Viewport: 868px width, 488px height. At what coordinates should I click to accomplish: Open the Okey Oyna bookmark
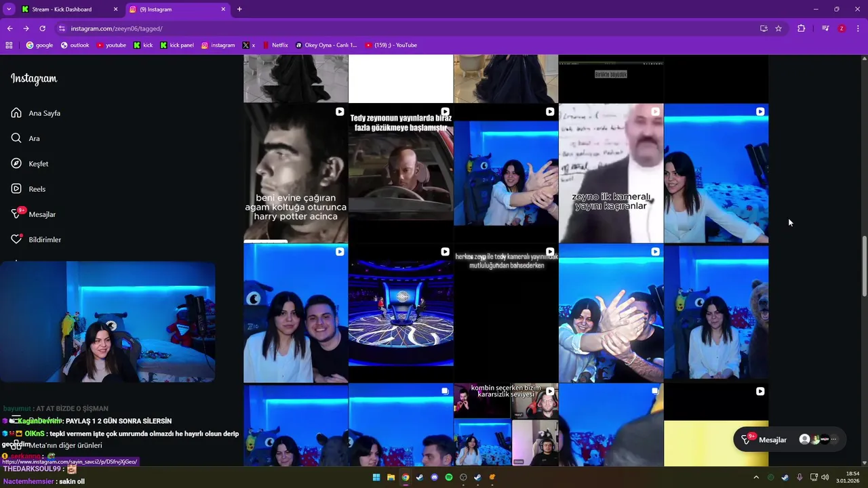[x=326, y=45]
